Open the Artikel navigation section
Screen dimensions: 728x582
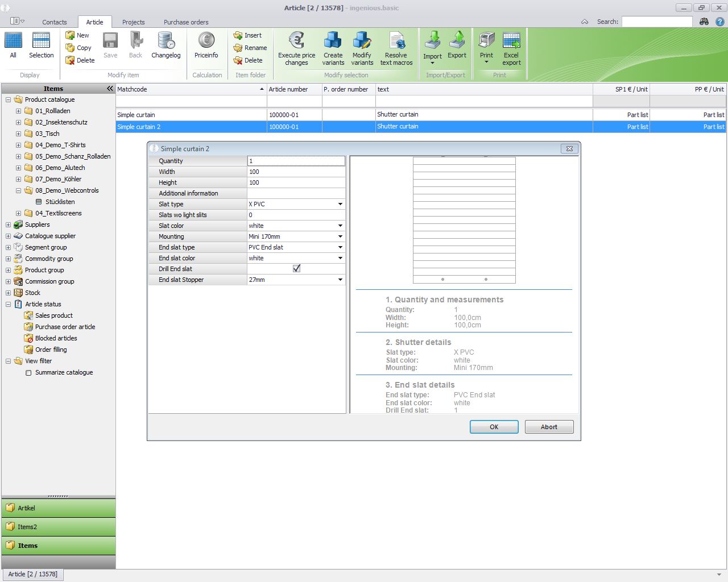coord(59,508)
